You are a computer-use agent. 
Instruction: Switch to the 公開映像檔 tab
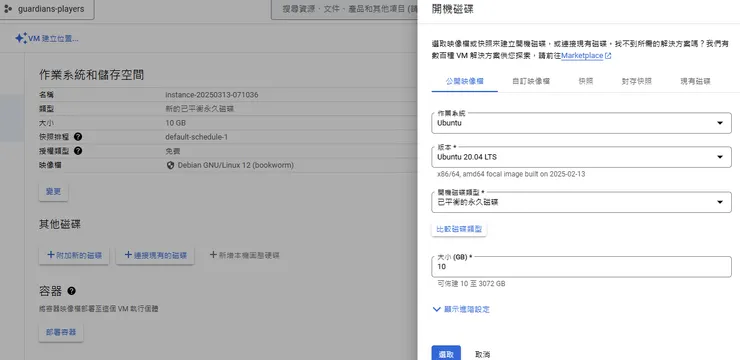point(465,81)
